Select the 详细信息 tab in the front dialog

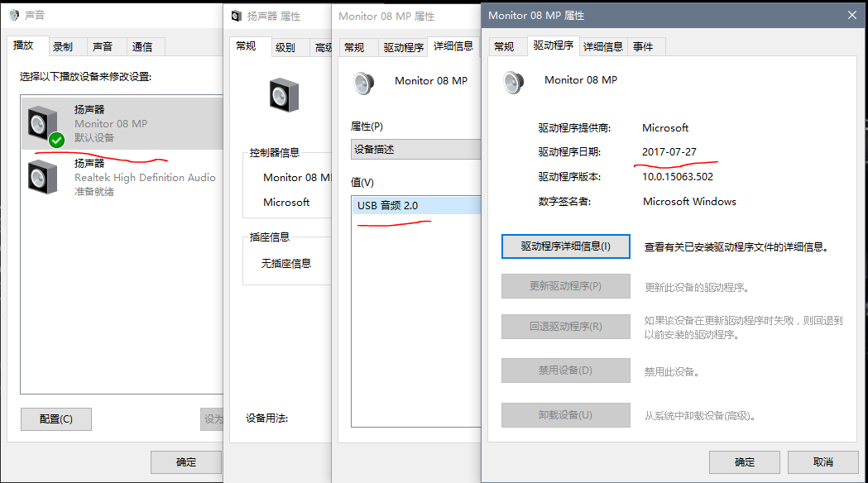[602, 47]
